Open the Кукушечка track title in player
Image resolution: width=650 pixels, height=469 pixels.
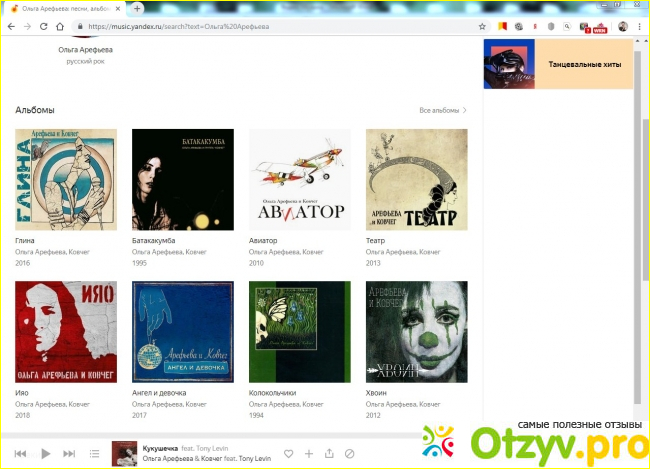coord(160,448)
